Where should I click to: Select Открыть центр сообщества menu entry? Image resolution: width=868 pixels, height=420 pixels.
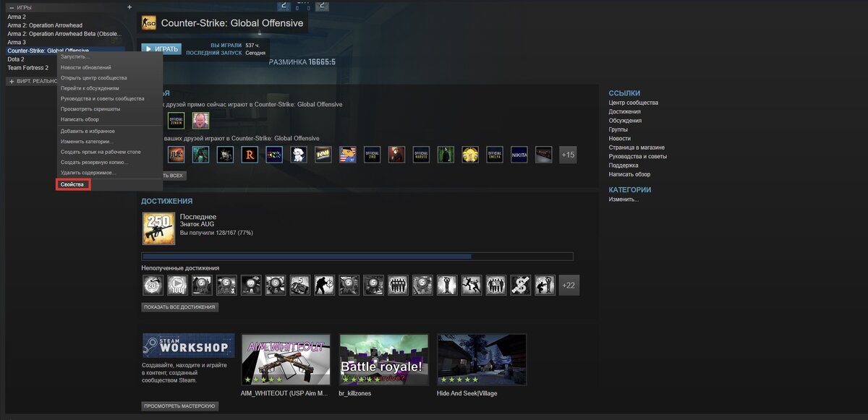point(94,77)
